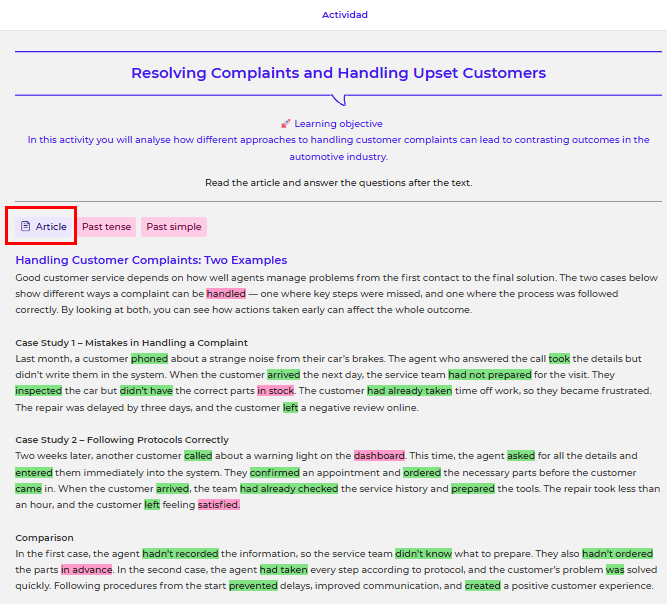The width and height of the screenshot is (667, 604).
Task: Click the pink highlighted word 'handled'
Action: [x=226, y=294]
